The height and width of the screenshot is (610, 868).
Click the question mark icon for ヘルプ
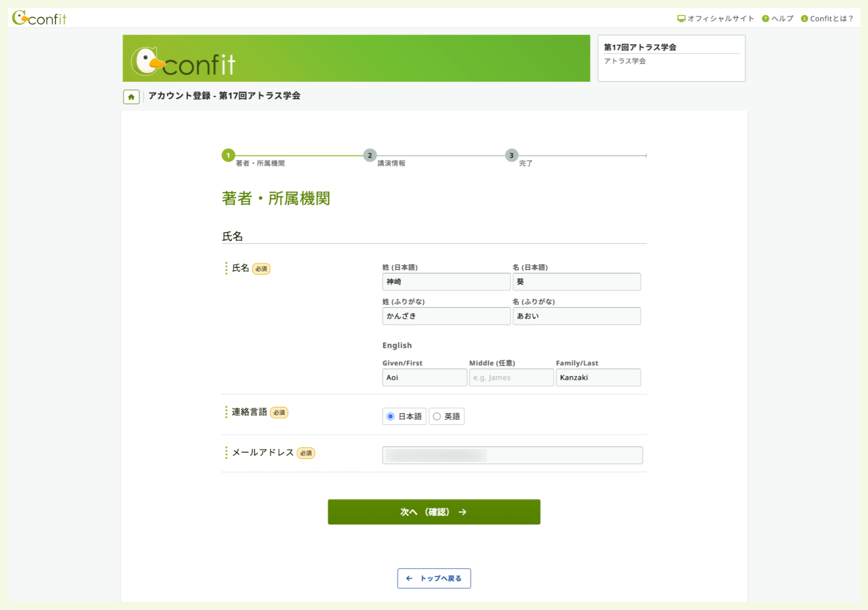coord(765,18)
